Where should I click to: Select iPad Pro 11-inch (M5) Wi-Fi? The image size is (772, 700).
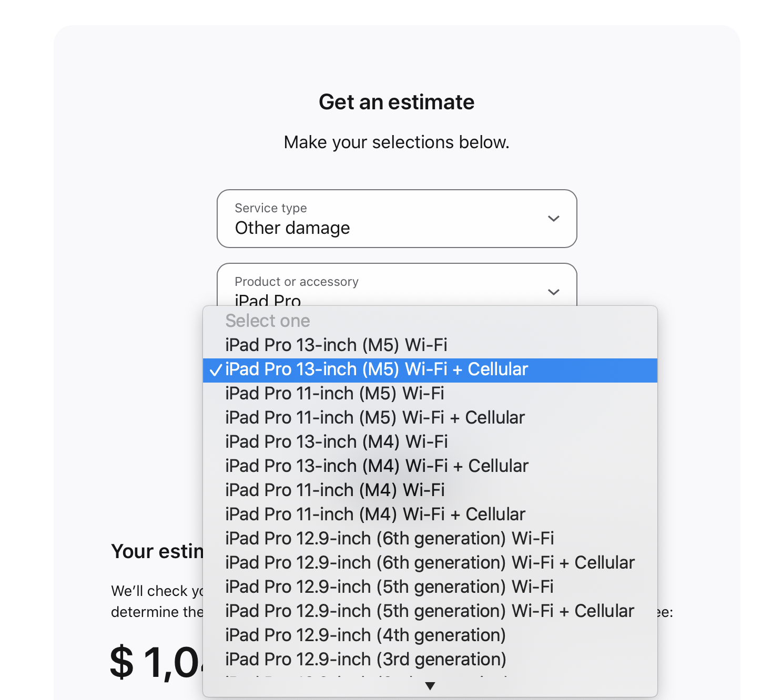pos(335,394)
